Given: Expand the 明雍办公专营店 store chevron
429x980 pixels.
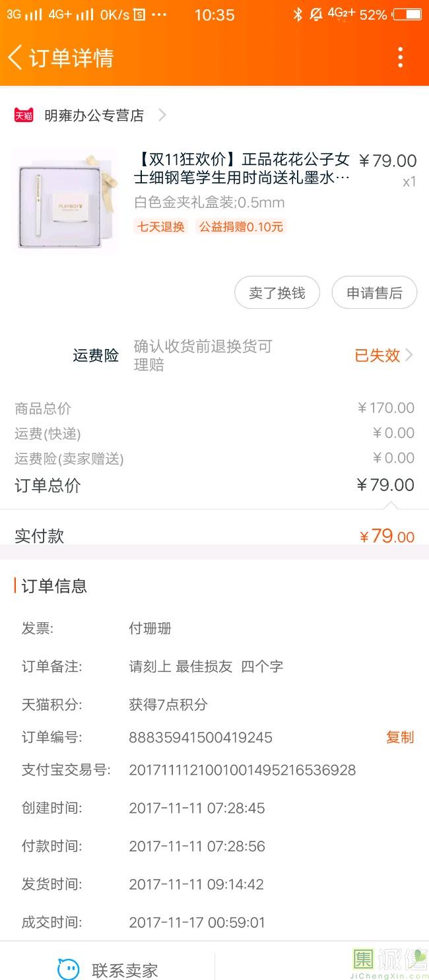Looking at the screenshot, I should coord(162,115).
